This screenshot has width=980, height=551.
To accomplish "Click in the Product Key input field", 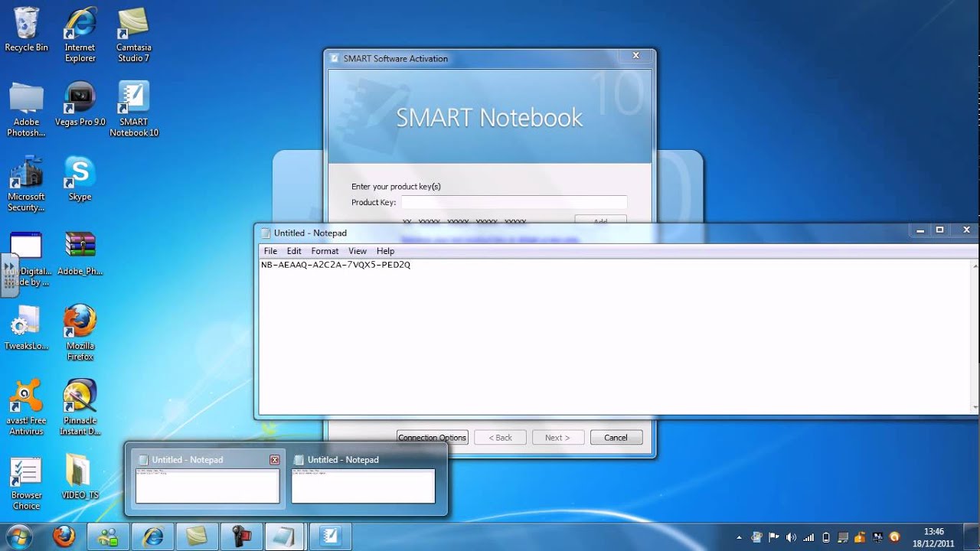I will pyautogui.click(x=514, y=203).
